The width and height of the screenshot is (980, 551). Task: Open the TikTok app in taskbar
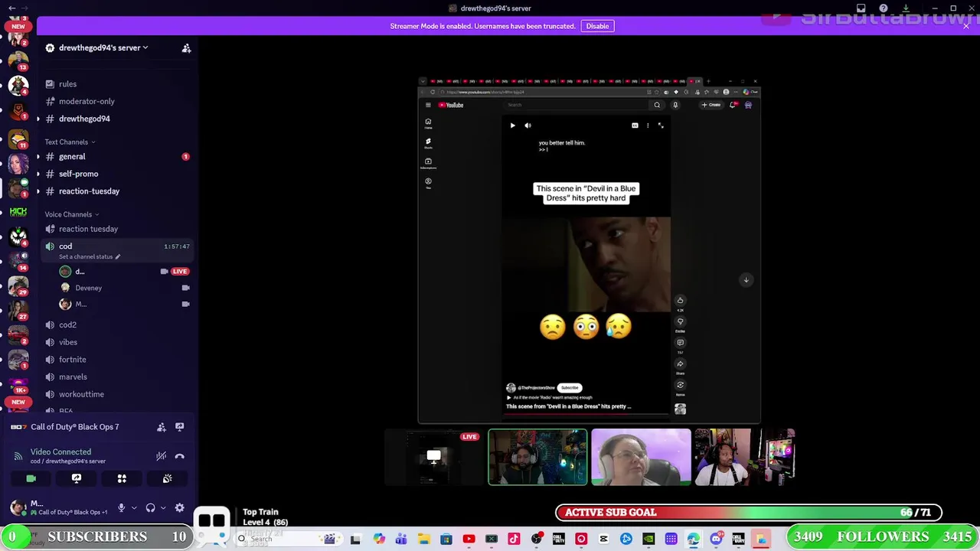click(514, 540)
